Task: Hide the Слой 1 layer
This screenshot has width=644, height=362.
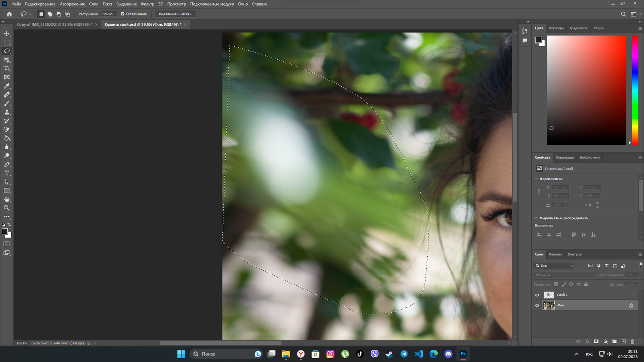Action: point(537,295)
